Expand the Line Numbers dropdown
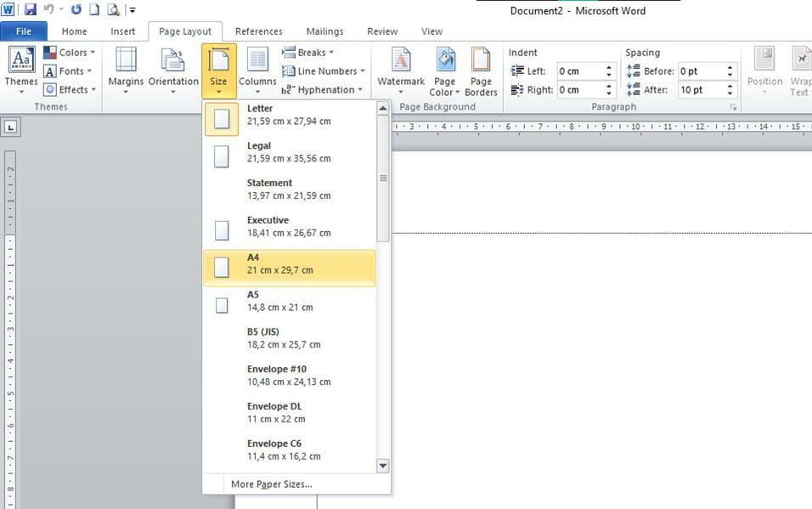Image resolution: width=812 pixels, height=509 pixels. 324,71
